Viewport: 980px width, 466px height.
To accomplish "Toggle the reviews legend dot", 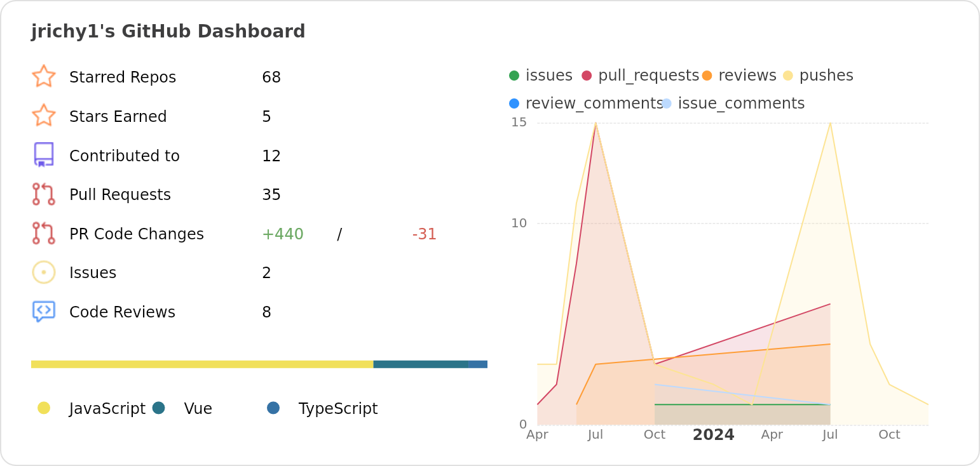I will [707, 76].
